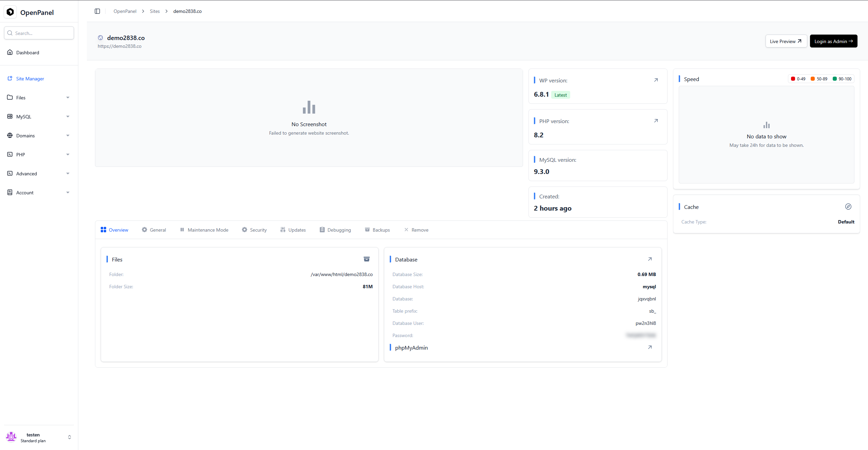
Task: Click the MySQL version 9.3.0 value
Action: (541, 172)
